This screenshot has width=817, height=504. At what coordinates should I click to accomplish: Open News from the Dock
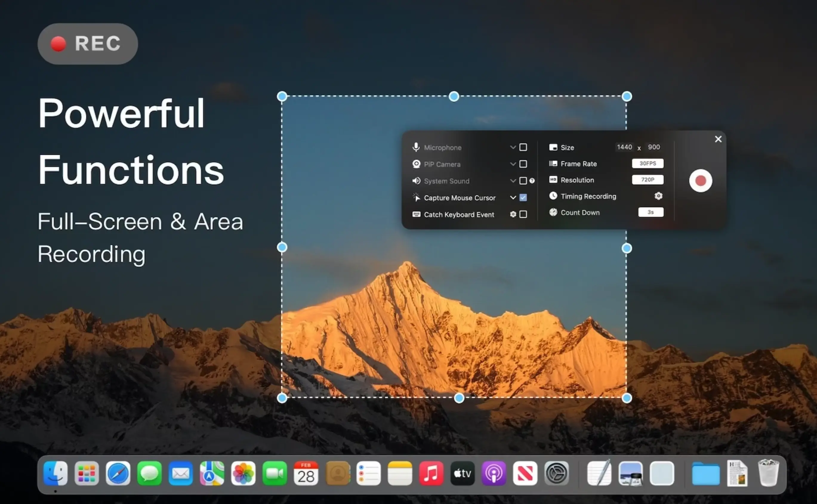click(525, 473)
